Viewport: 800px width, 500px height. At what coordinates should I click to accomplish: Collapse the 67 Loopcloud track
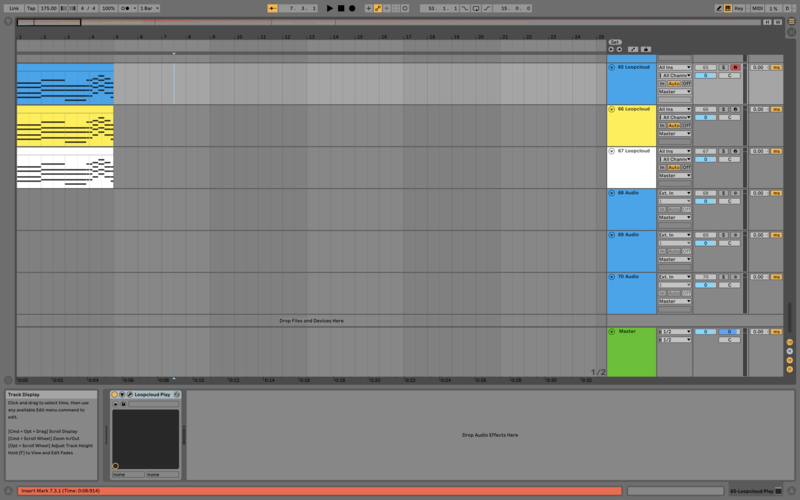coord(612,151)
